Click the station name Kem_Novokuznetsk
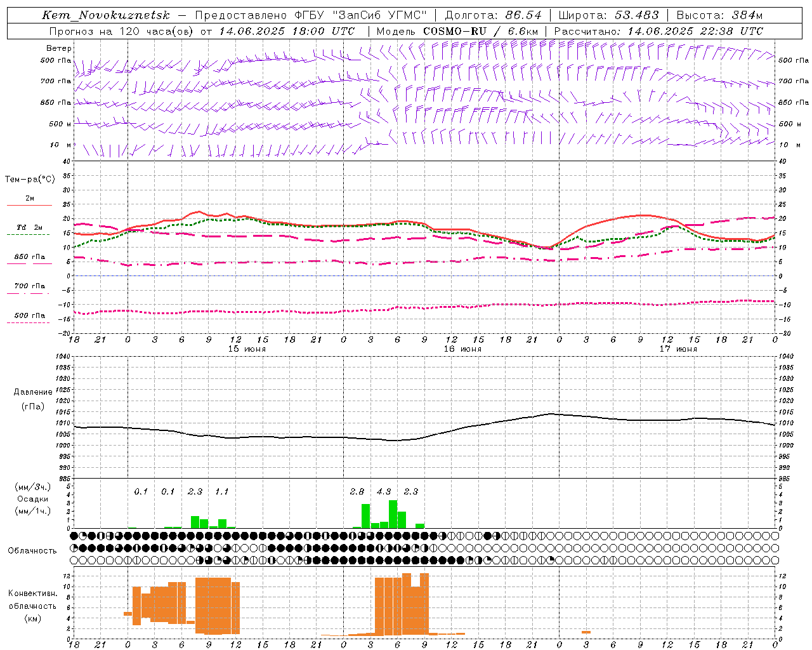 [x=106, y=15]
